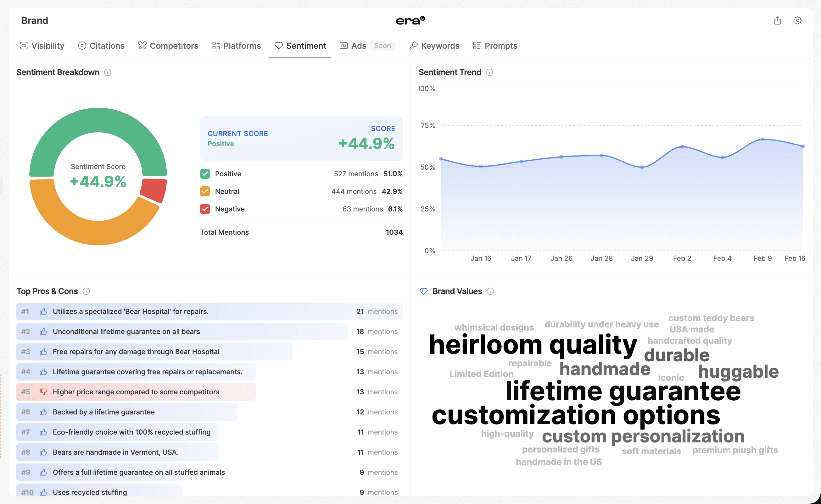
Task: Disable the Negative sentiment checkbox
Action: (205, 209)
